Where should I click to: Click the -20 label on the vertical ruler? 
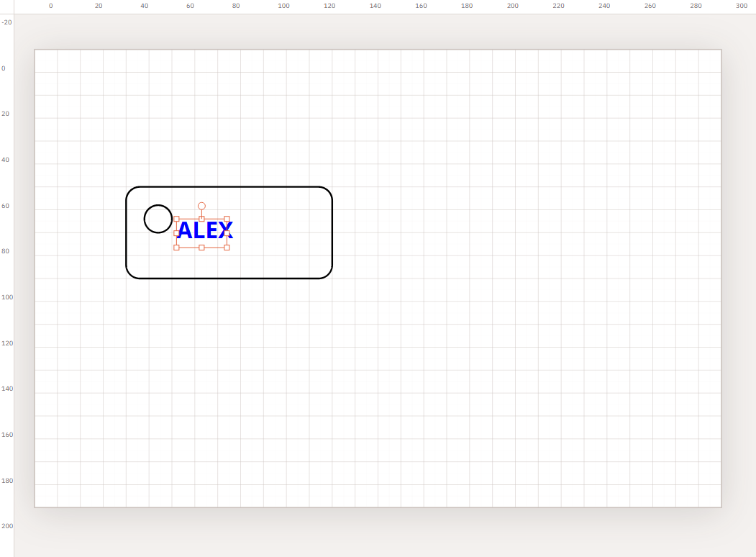point(6,22)
